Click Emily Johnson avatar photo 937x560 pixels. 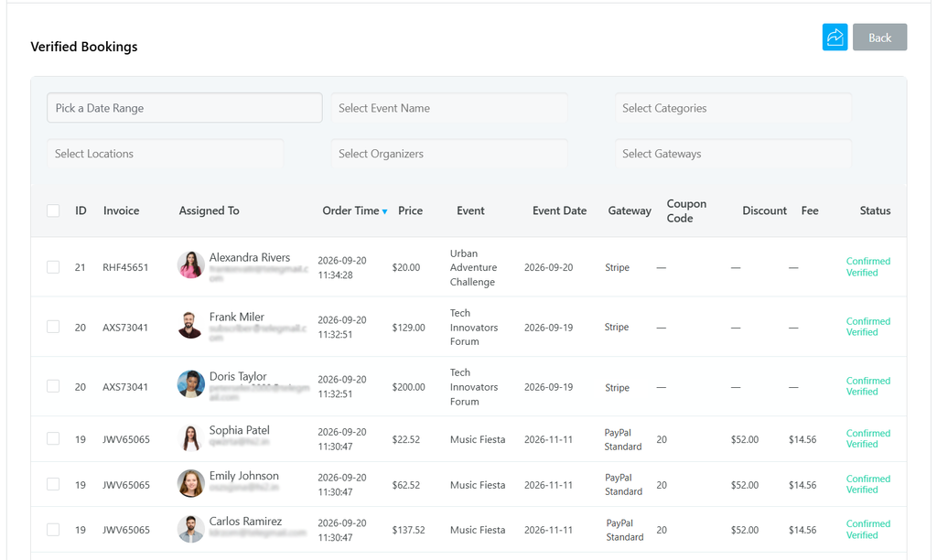[190, 483]
